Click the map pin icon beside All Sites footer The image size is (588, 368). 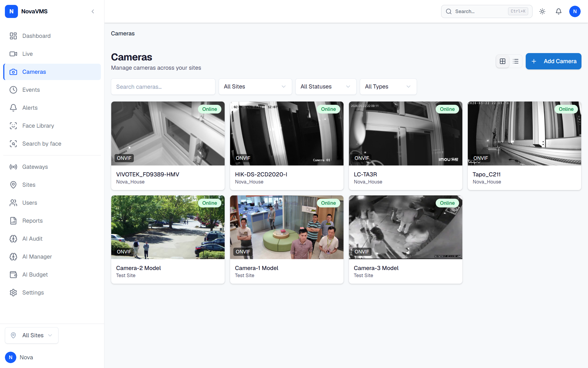(13, 335)
